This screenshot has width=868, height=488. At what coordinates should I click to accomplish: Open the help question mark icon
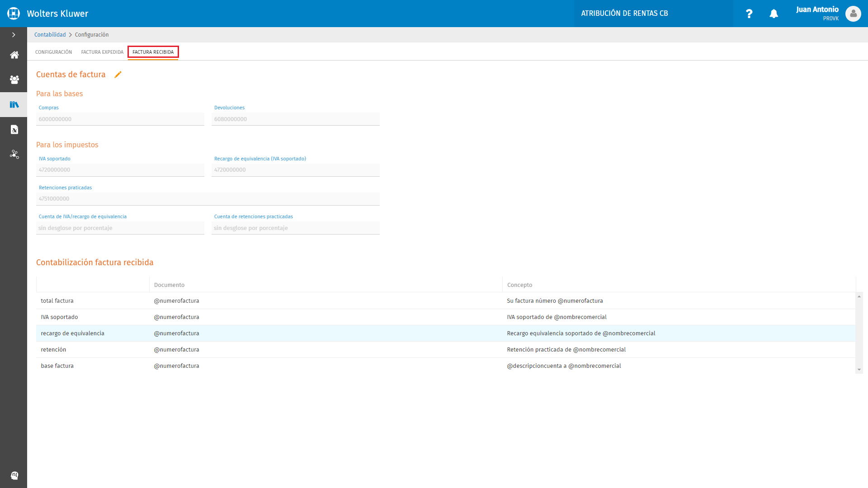tap(749, 14)
